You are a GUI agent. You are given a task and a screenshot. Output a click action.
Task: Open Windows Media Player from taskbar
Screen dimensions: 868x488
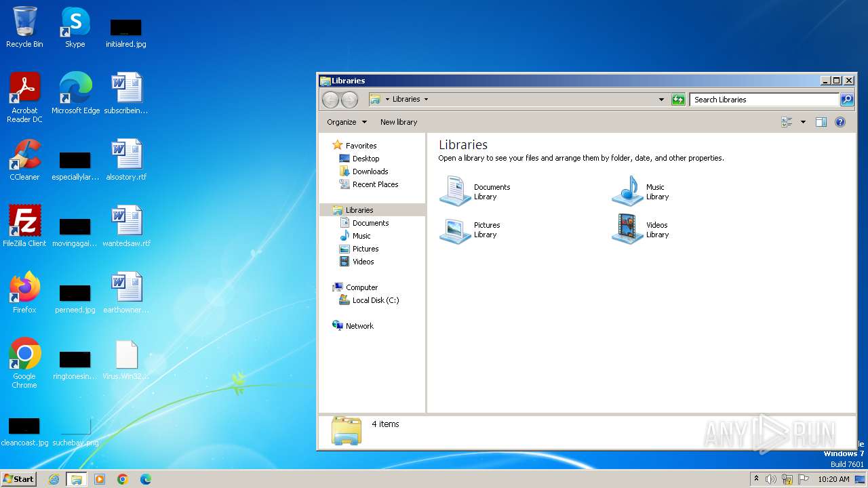pos(100,479)
